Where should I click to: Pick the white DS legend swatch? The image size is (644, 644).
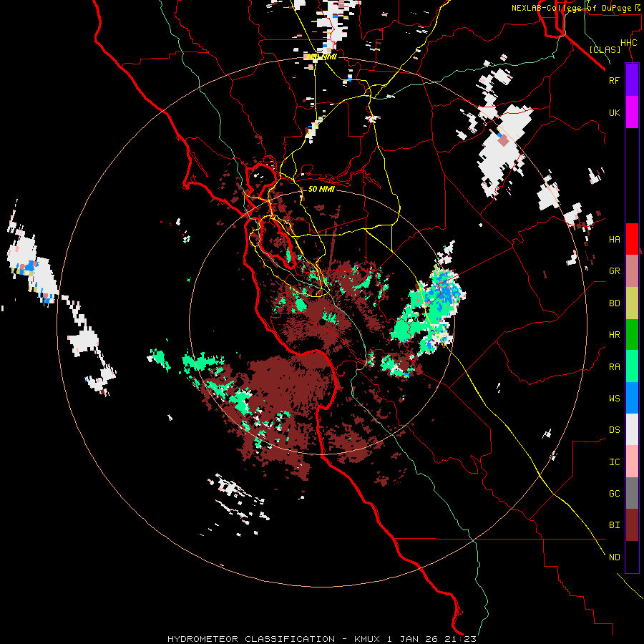[632, 429]
